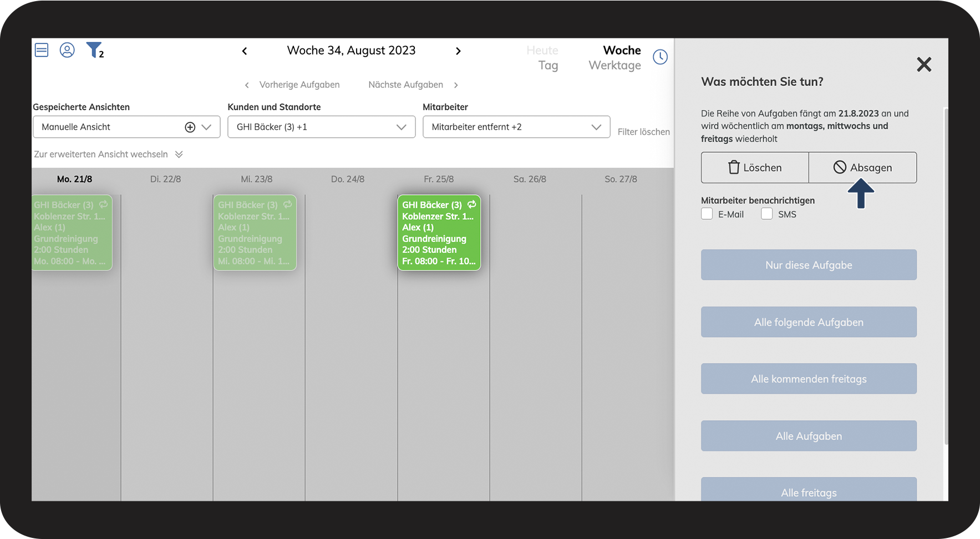Screen dimensions: 980x539
Task: Add a saved view with plus icon
Action: pyautogui.click(x=190, y=127)
